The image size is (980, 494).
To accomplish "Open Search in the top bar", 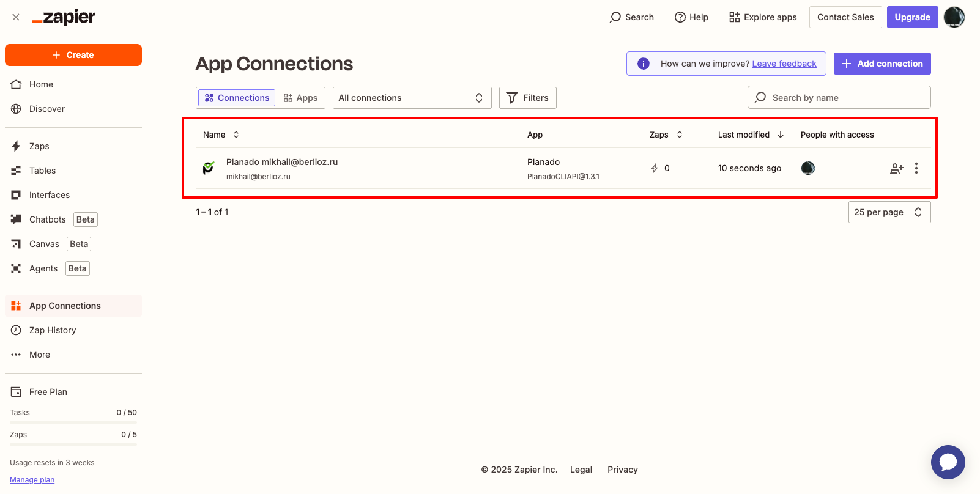I will point(632,17).
